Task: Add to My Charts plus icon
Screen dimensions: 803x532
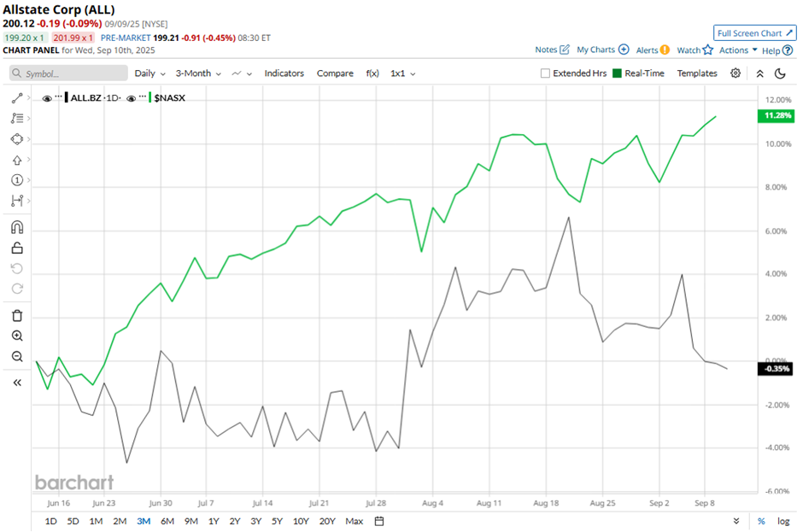Action: pyautogui.click(x=624, y=50)
